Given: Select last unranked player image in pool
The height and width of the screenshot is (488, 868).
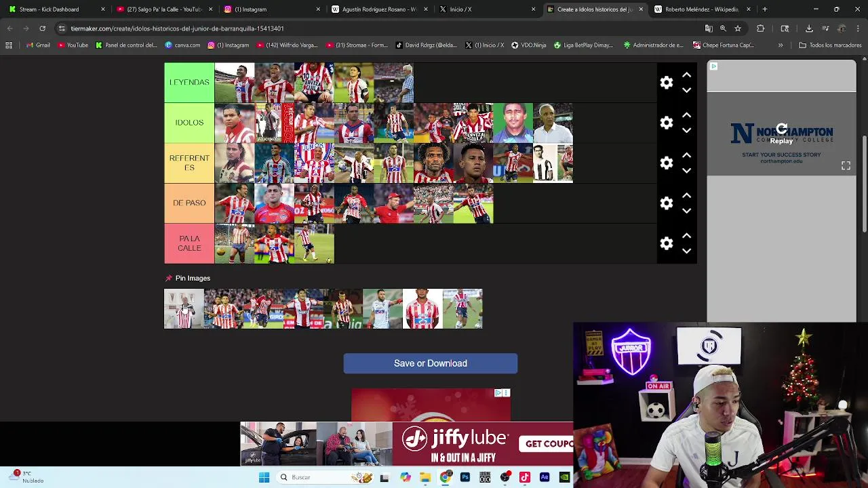Looking at the screenshot, I should click(x=462, y=309).
